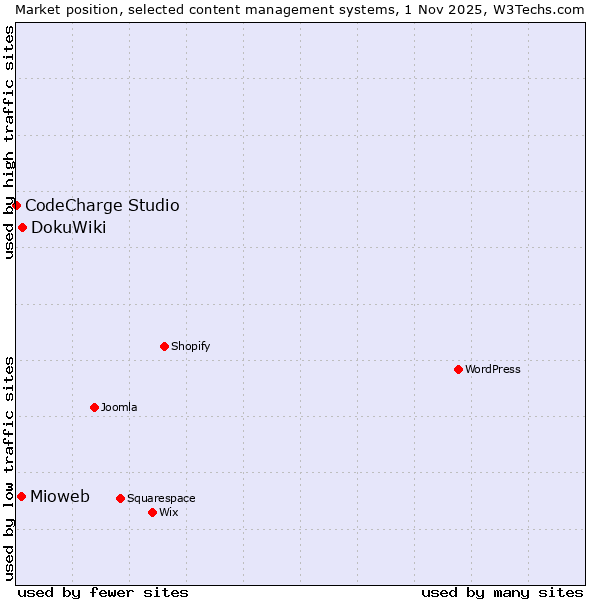The height and width of the screenshot is (600, 600).
Task: Select the Mioweb data point marker
Action: 21,496
